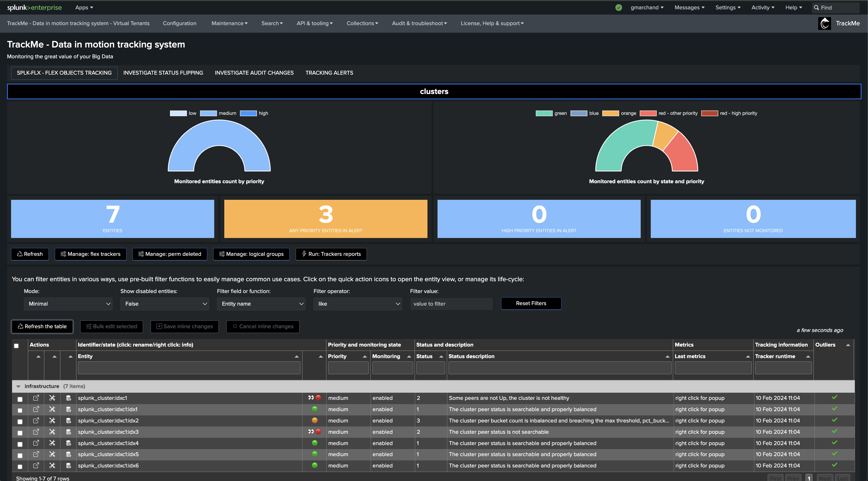The image size is (868, 481).
Task: Check the box for splunk_cluster:idxc1
Action: coord(20,400)
